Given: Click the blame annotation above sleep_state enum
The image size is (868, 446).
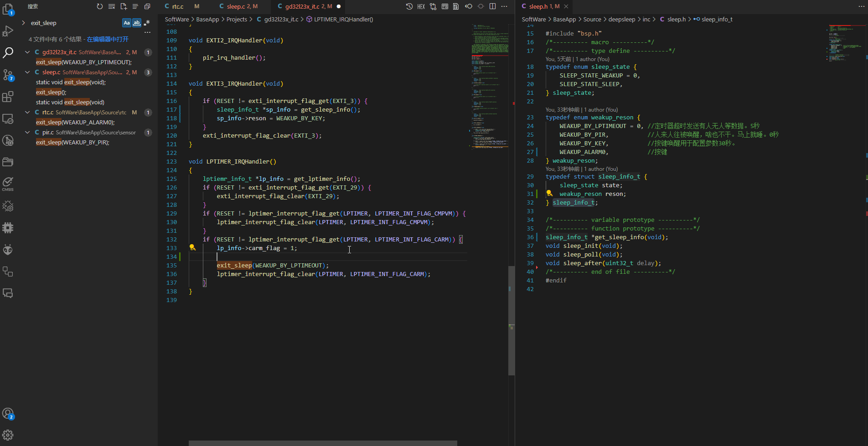Looking at the screenshot, I should click(577, 59).
